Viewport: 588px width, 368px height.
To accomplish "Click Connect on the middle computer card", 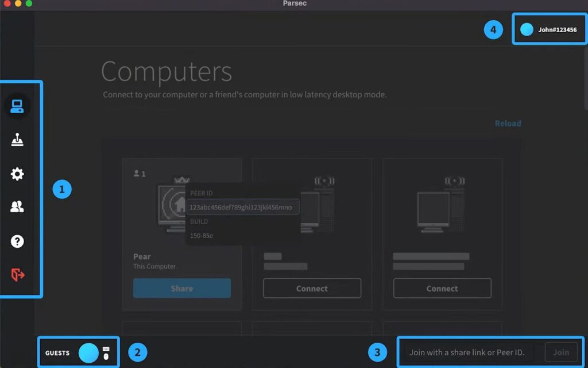I will (312, 288).
